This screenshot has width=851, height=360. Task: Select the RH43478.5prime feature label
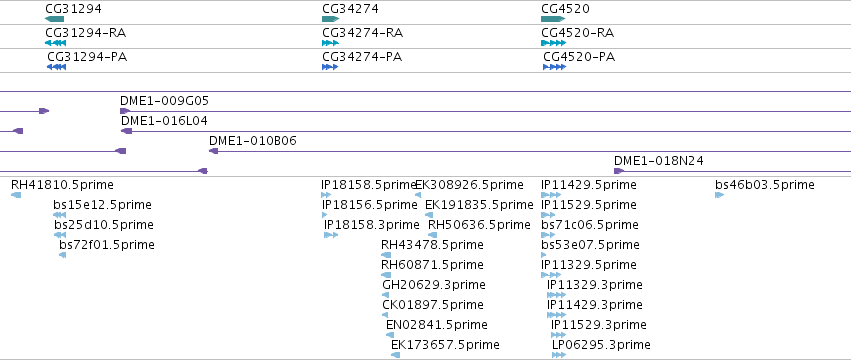(x=432, y=245)
